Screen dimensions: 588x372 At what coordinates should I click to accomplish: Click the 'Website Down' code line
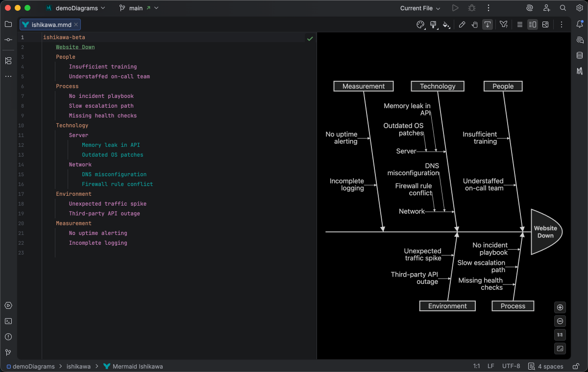pyautogui.click(x=75, y=47)
